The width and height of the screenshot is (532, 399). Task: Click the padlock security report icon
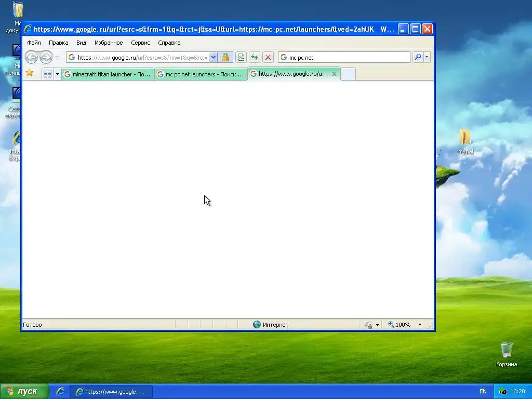tap(225, 57)
